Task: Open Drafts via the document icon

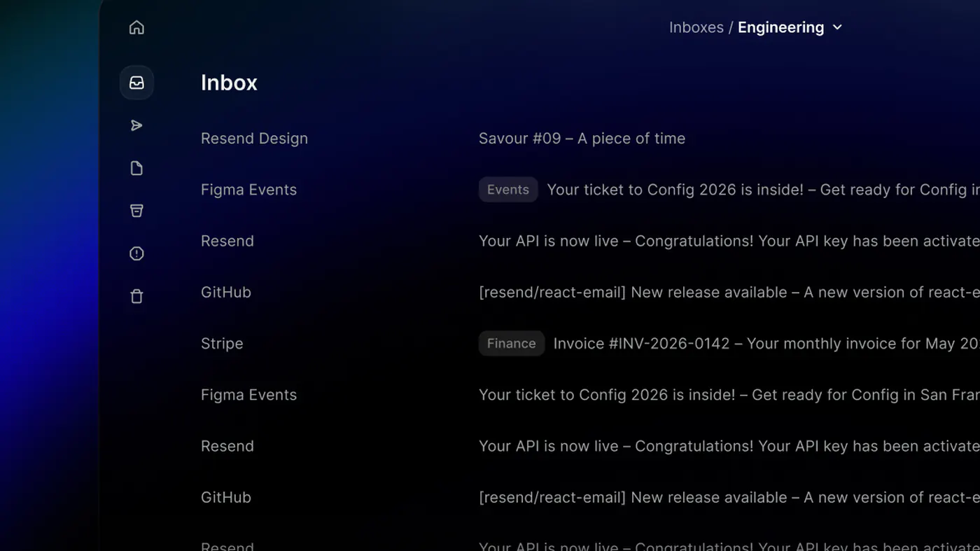Action: 136,168
